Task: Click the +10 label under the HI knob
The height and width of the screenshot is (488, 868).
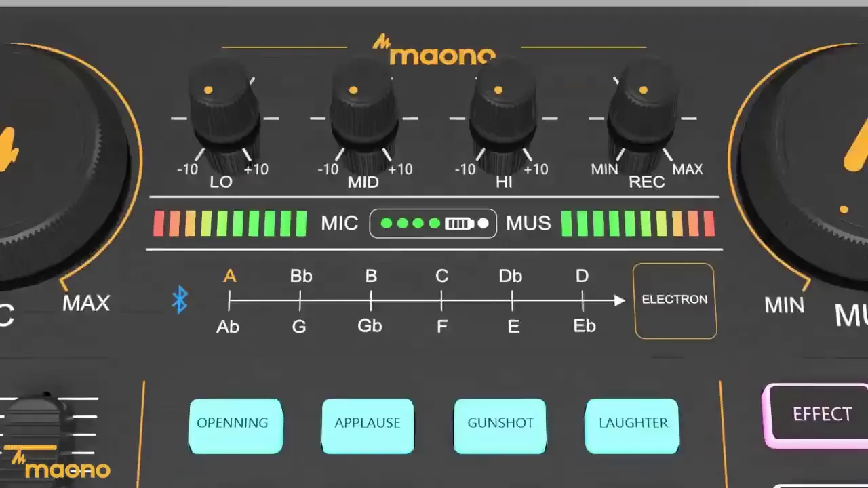Action: pos(536,169)
